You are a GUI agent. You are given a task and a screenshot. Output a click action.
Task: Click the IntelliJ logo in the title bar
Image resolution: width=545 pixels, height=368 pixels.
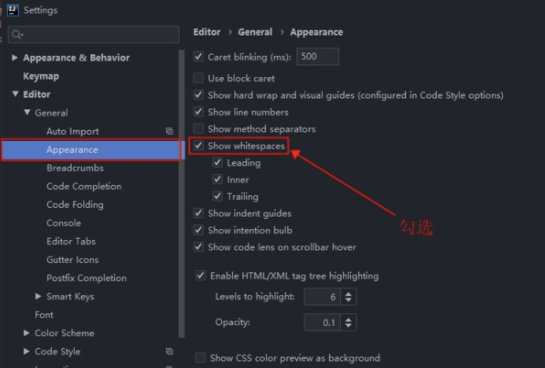(13, 10)
